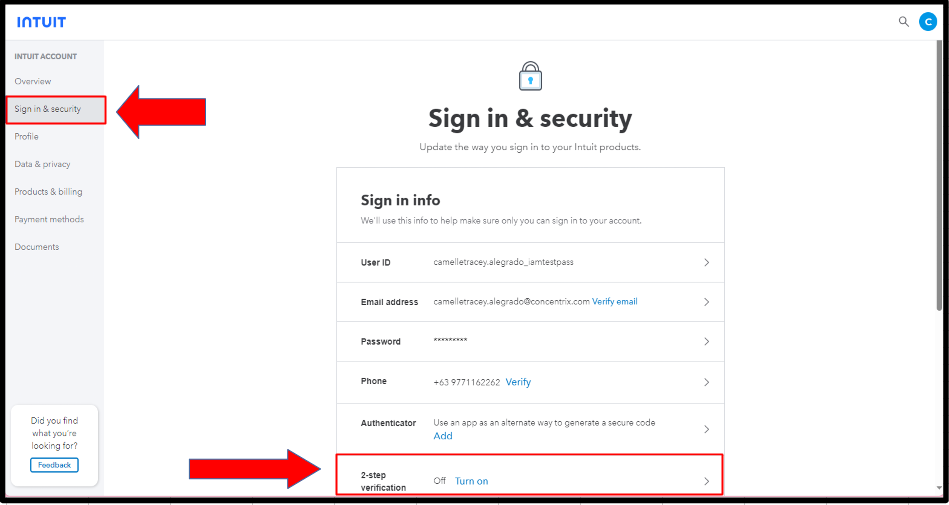Go to Overview in the sidebar
This screenshot has width=949, height=505.
pos(33,81)
